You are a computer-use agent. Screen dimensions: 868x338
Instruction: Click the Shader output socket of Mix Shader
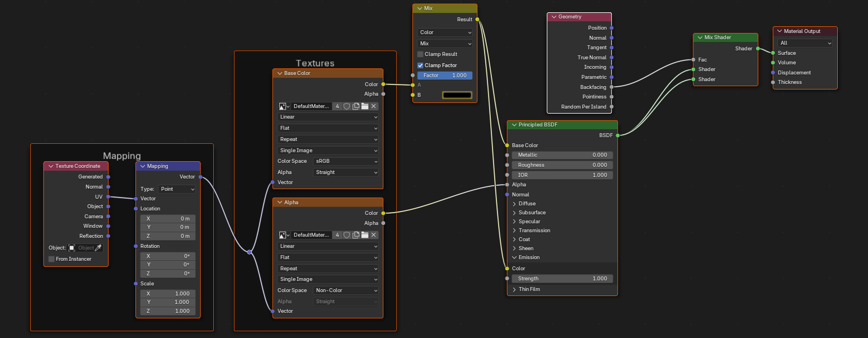[x=758, y=49]
